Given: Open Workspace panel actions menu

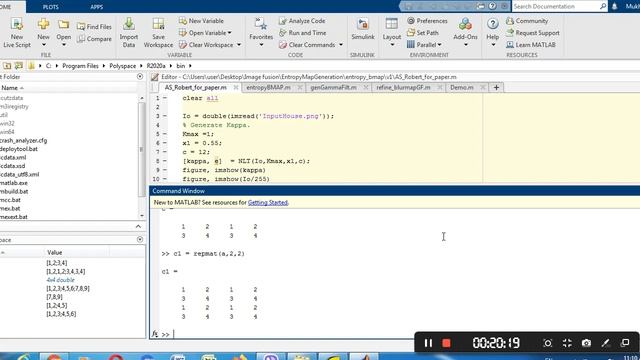Looking at the screenshot, I should [140, 240].
